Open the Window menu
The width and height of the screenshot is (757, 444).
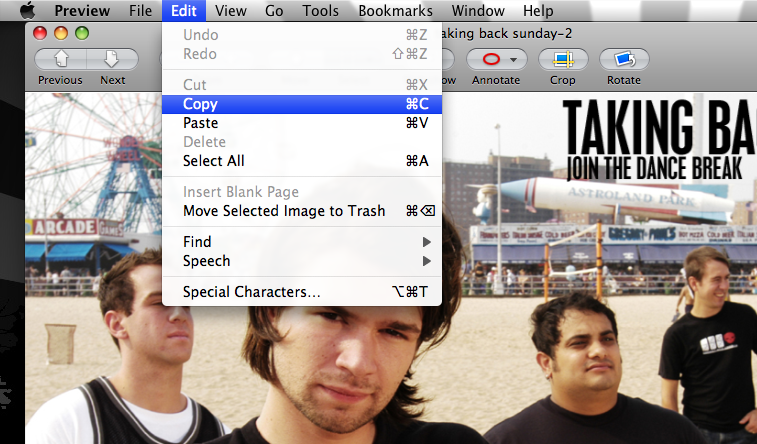coord(478,10)
